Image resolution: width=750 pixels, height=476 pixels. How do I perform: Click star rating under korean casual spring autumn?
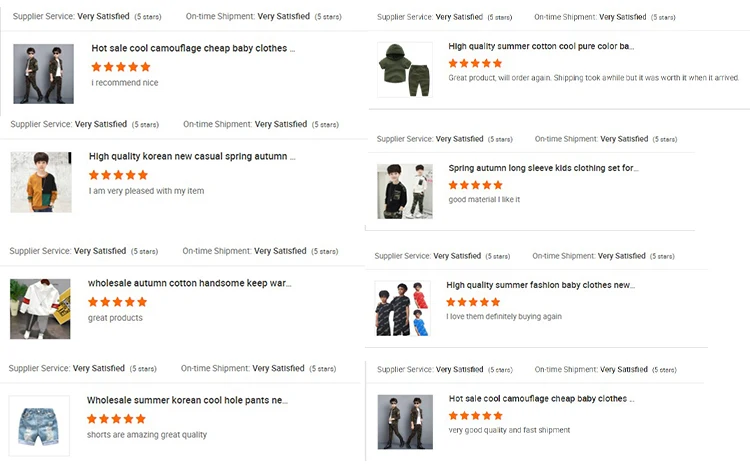tap(118, 175)
